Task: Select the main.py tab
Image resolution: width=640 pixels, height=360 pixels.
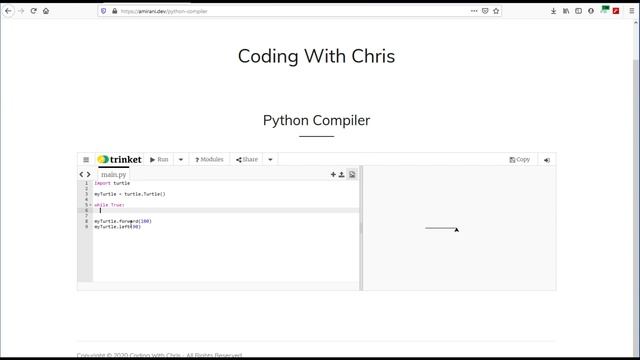Action: point(113,175)
